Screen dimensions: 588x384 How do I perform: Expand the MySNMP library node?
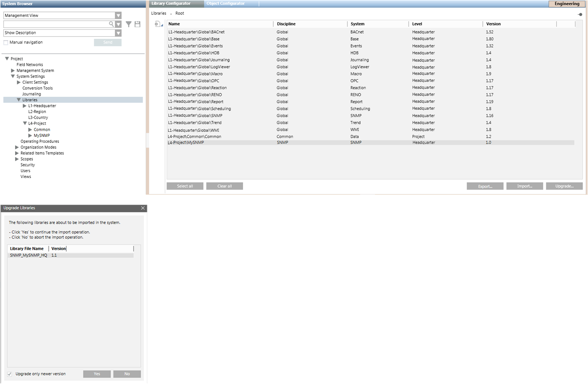pyautogui.click(x=30, y=135)
